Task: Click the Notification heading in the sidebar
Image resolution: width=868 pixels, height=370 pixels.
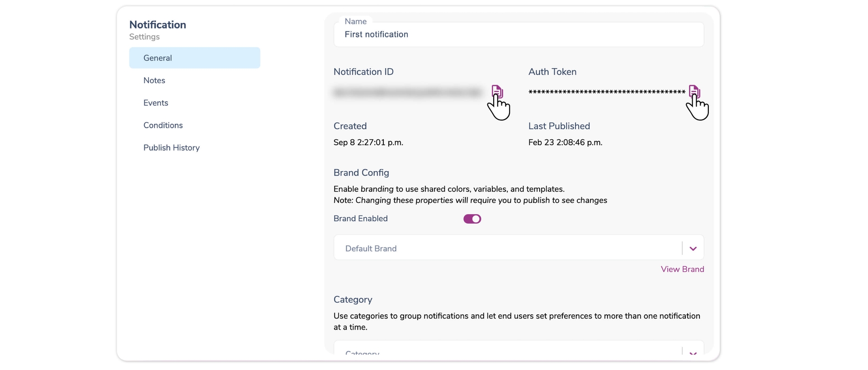Action: [x=157, y=25]
